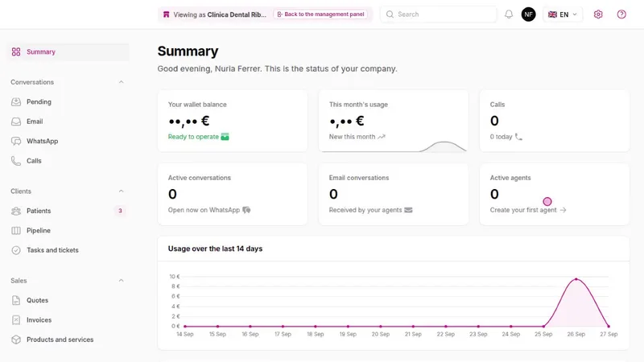This screenshot has height=362, width=644.
Task: Click the Calls phone icon in sidebar
Action: click(16, 161)
